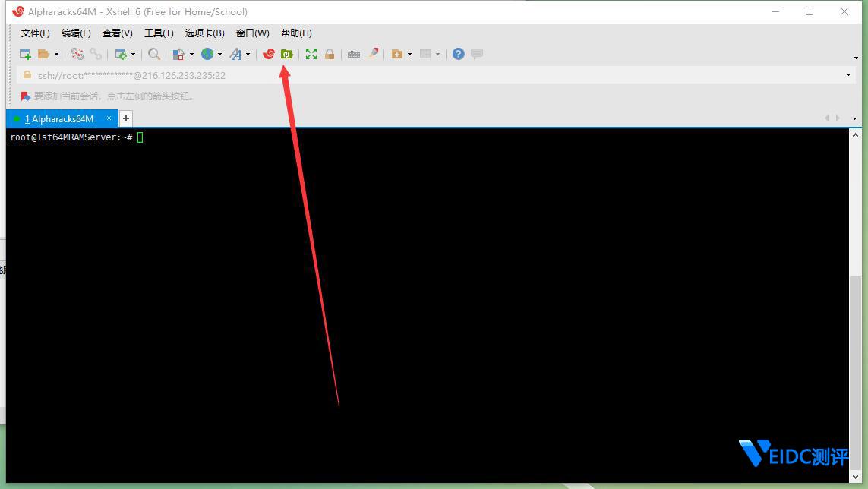The image size is (868, 489).
Task: Click the disconnect chain-link icon
Action: (96, 54)
